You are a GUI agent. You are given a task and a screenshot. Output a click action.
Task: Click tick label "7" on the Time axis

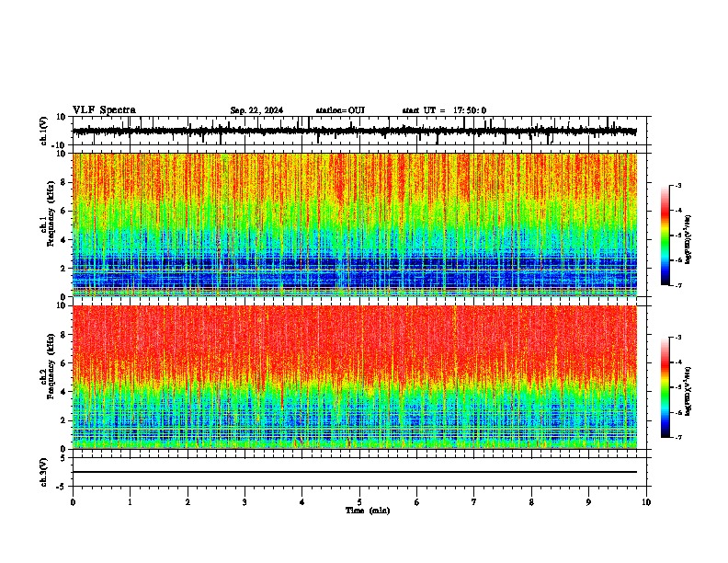coord(474,502)
